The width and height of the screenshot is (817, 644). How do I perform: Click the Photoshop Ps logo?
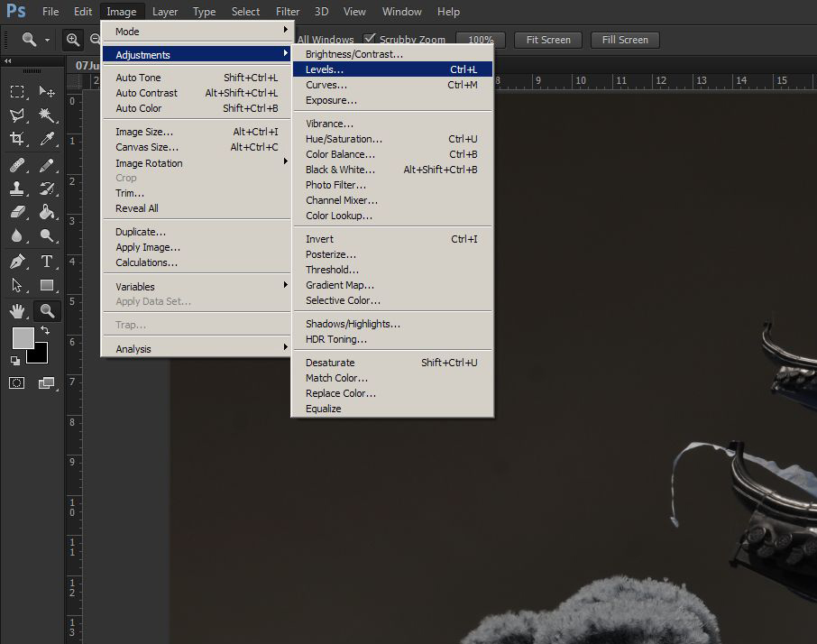15,11
